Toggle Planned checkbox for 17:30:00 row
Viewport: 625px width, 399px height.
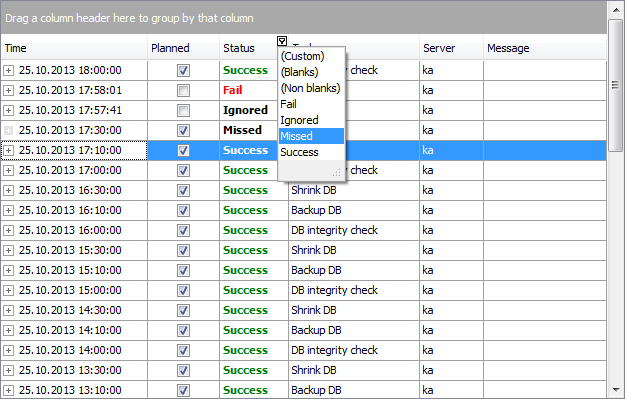tap(183, 130)
